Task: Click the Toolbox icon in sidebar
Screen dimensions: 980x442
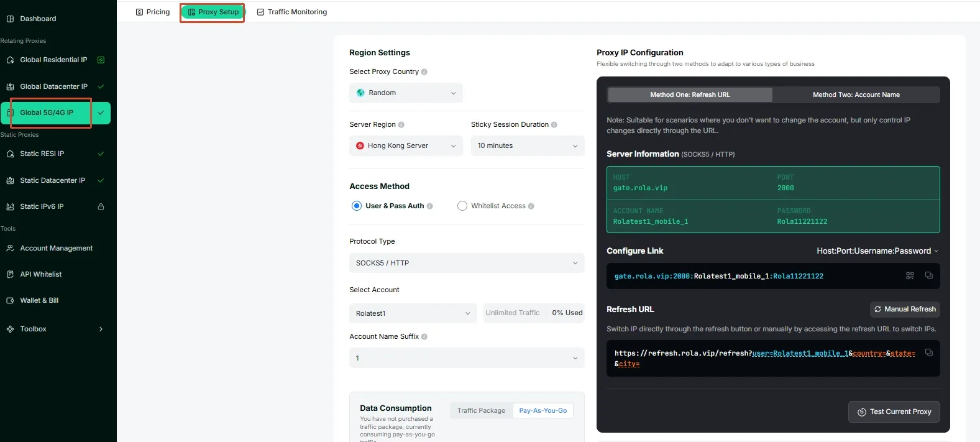Action: pyautogui.click(x=10, y=329)
